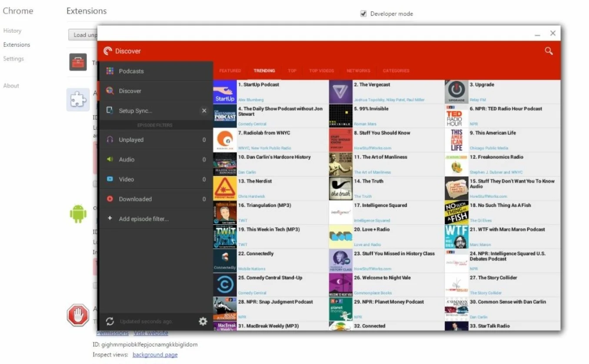Viewport: 589px width, 364px height.
Task: Click the background page link
Action: pos(155,355)
